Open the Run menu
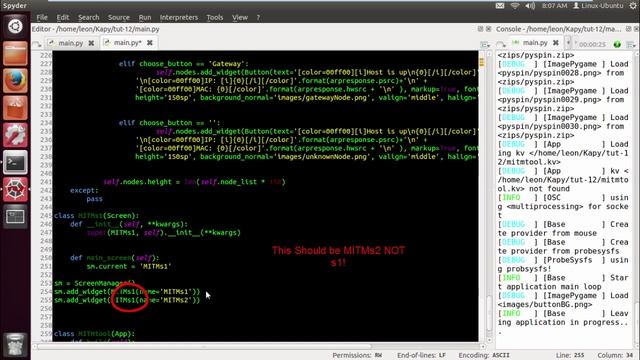 (x=144, y=18)
